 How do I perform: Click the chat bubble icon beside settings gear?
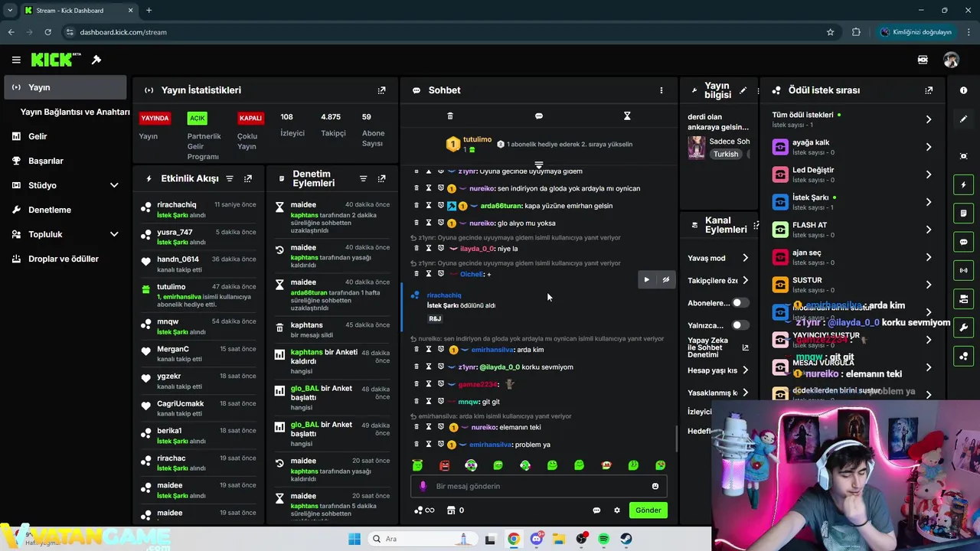(596, 510)
